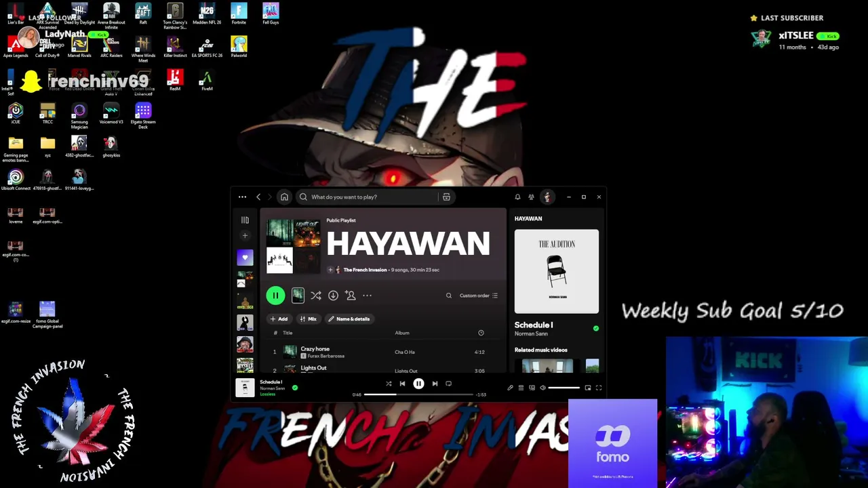Toggle the lyrics microphone icon

click(x=510, y=388)
